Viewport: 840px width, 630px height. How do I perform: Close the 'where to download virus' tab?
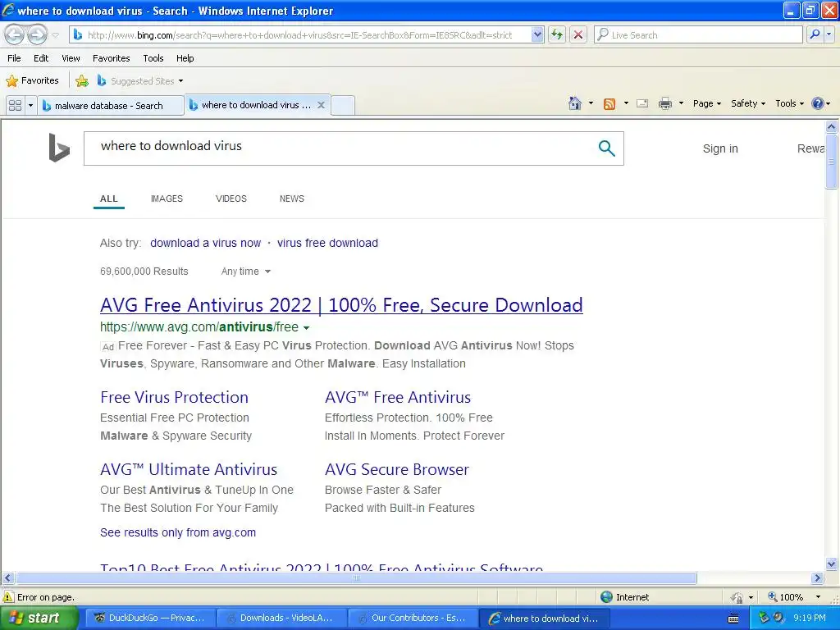click(321, 105)
